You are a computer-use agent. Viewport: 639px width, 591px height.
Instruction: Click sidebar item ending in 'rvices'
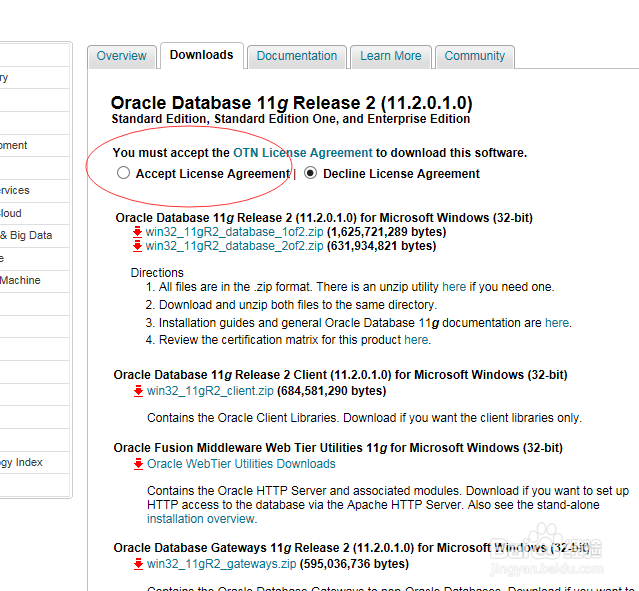click(15, 190)
